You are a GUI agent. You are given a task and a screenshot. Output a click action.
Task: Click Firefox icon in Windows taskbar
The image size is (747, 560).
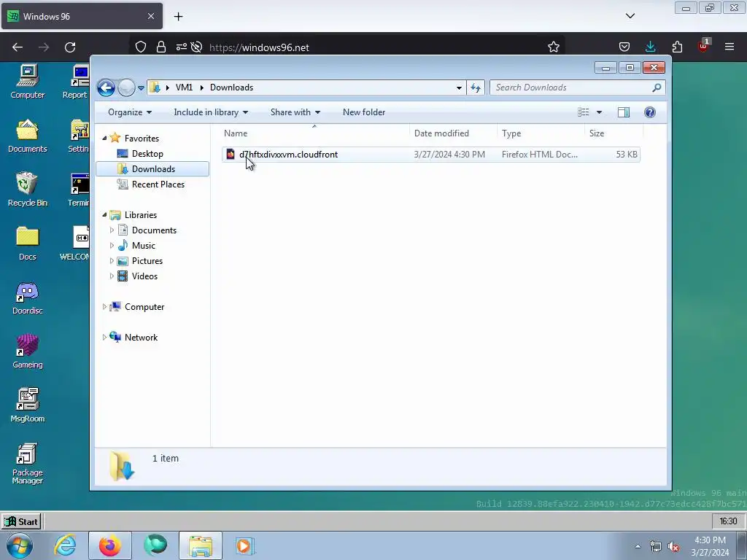(109, 545)
